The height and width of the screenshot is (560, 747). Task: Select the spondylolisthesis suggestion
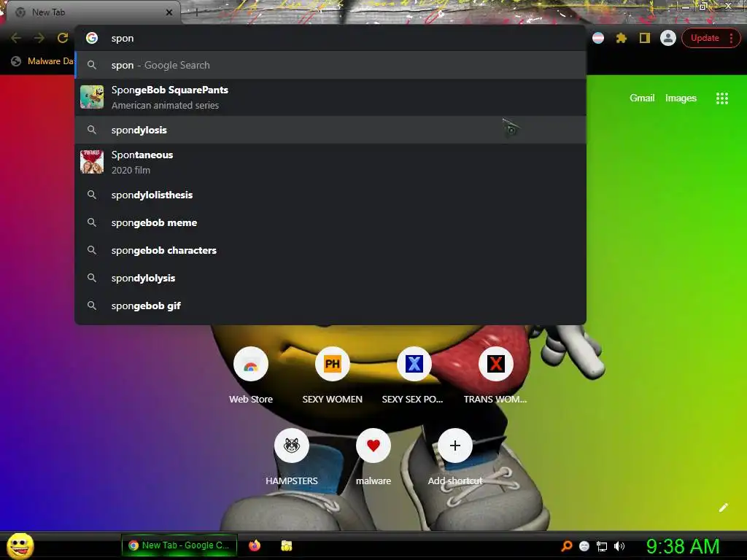330,195
